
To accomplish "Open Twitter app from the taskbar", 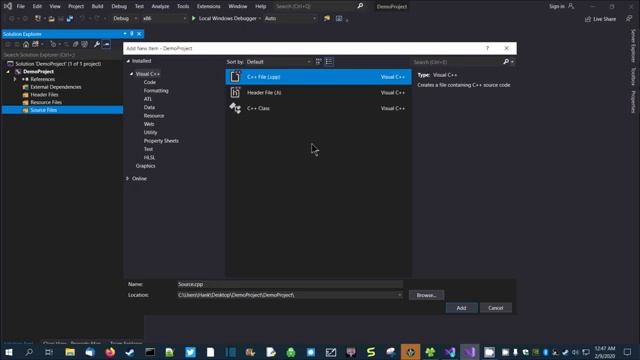I will coord(190,352).
